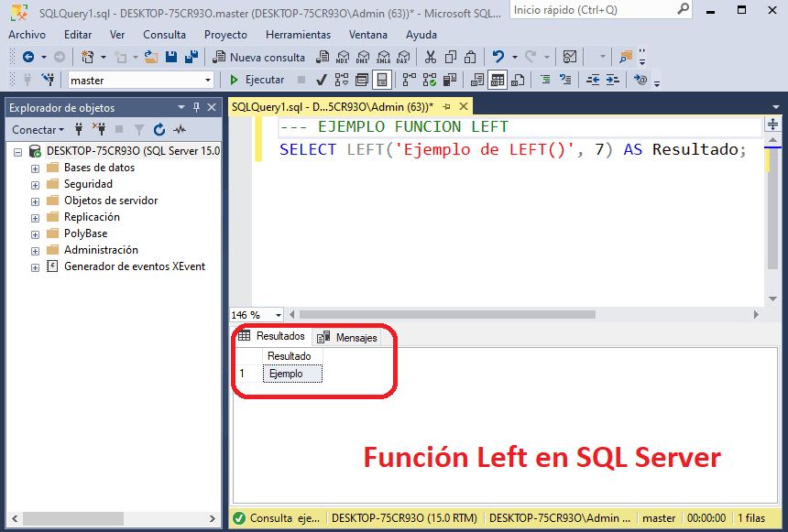Screen dimensions: 788x532
Task: Decrease indent of selected lines
Action: pyautogui.click(x=593, y=80)
